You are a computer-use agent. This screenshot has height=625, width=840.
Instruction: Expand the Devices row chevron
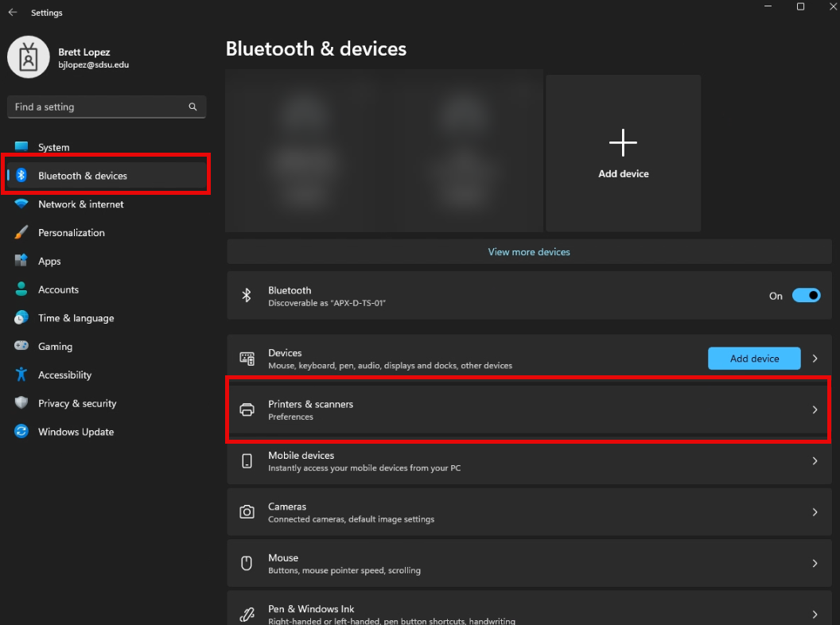(815, 359)
